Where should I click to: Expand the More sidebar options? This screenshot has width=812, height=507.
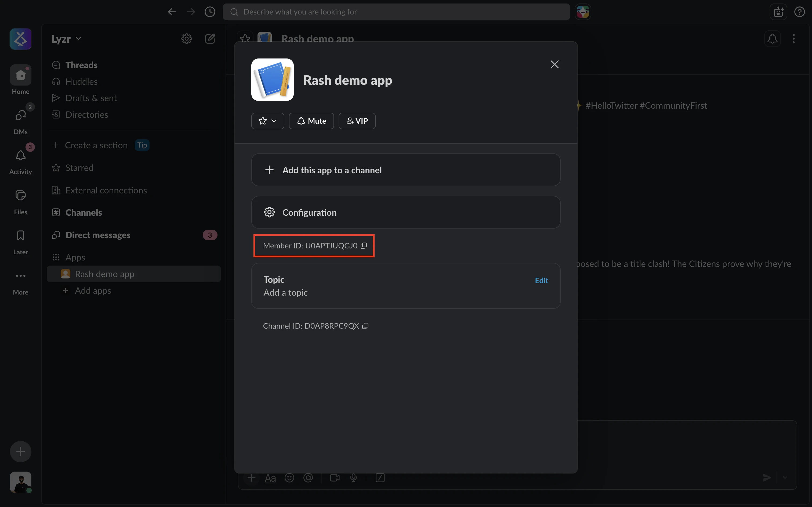click(x=20, y=276)
